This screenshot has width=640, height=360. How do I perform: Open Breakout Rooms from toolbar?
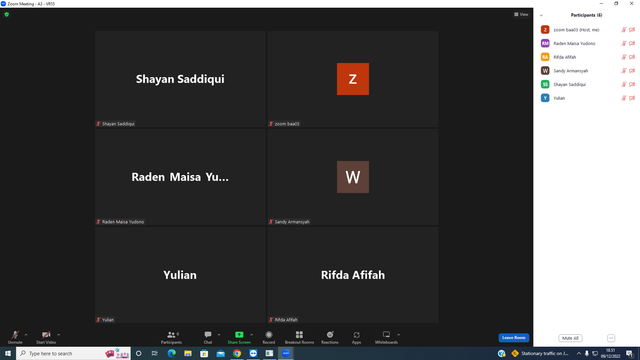(x=299, y=335)
